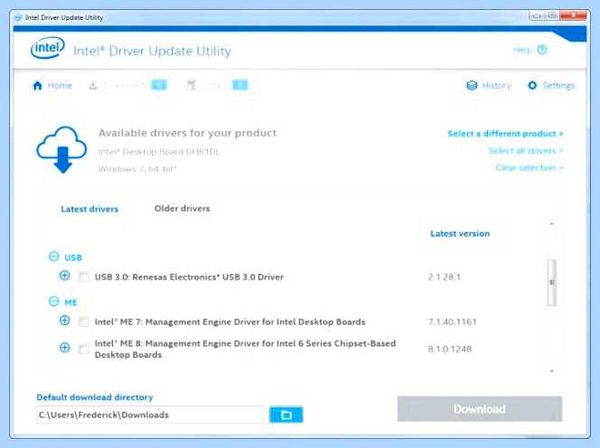Click the Renesas Electronics USB 3.0 Driver name
Viewport: 600px width, 448px height.
pos(189,277)
